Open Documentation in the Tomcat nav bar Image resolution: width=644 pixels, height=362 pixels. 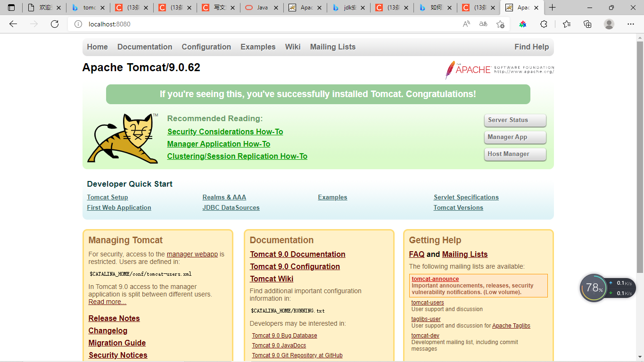pyautogui.click(x=145, y=47)
